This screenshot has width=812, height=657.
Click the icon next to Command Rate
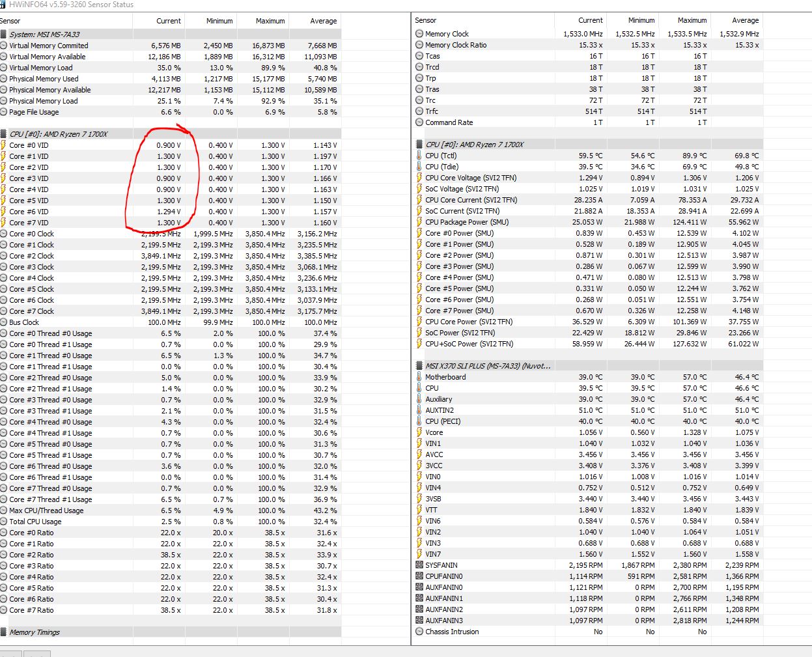[419, 122]
